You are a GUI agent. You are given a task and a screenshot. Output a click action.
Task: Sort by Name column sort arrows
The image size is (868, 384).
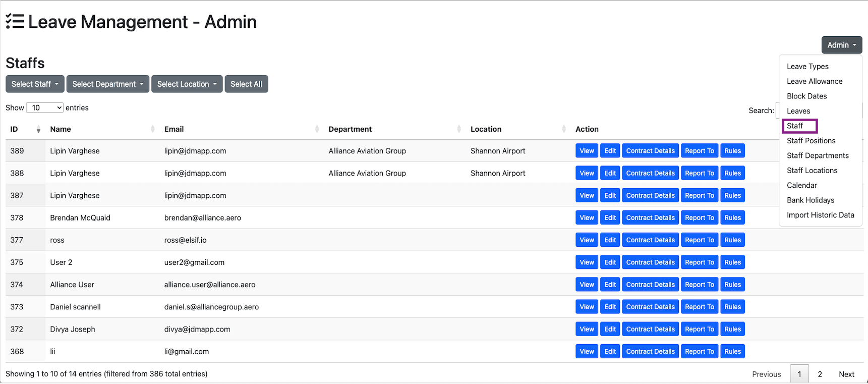coord(152,130)
